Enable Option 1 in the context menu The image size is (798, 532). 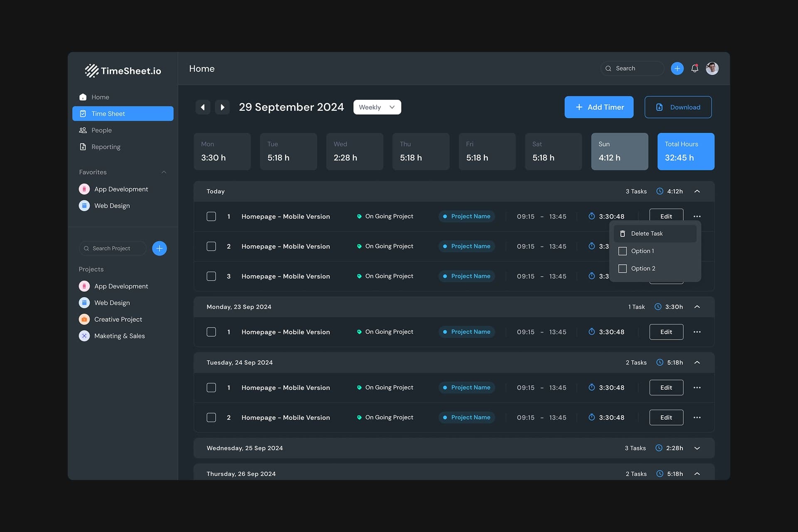(622, 251)
